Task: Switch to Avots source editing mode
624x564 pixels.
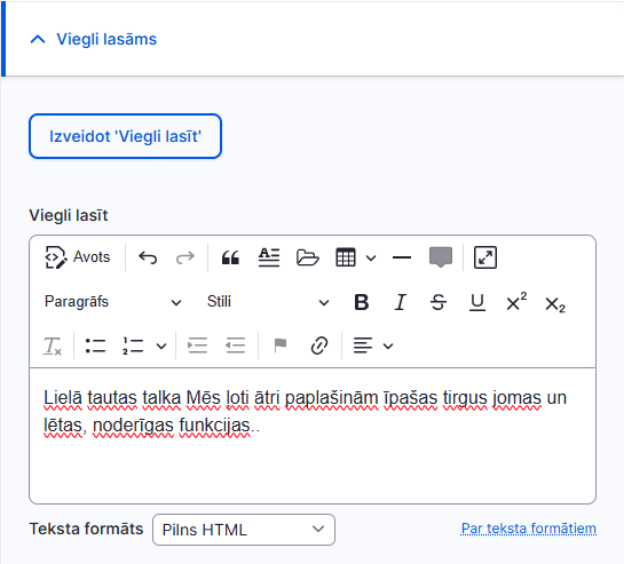Action: coord(77,258)
